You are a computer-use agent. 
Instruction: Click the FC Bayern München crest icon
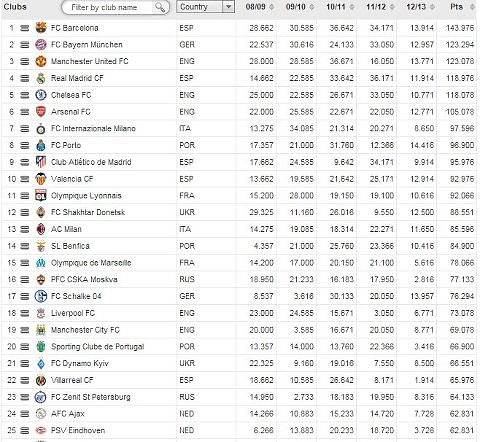[41, 45]
